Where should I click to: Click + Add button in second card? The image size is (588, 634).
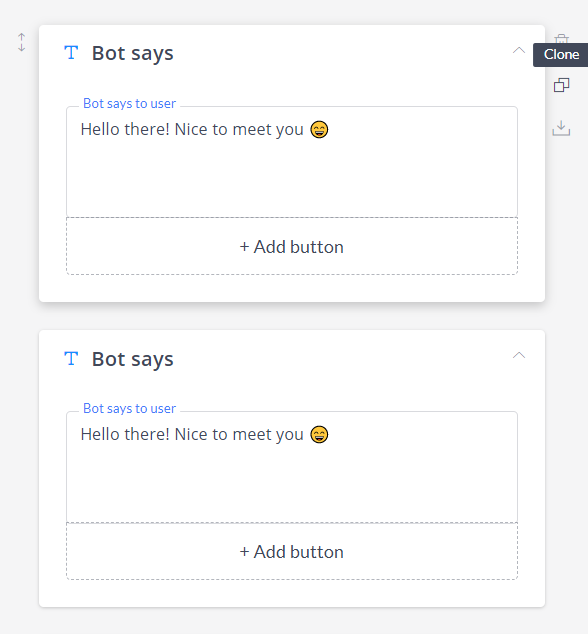(x=292, y=551)
